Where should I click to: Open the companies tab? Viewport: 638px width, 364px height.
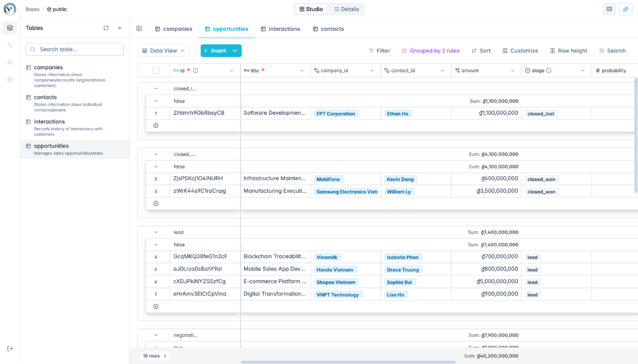(x=173, y=29)
